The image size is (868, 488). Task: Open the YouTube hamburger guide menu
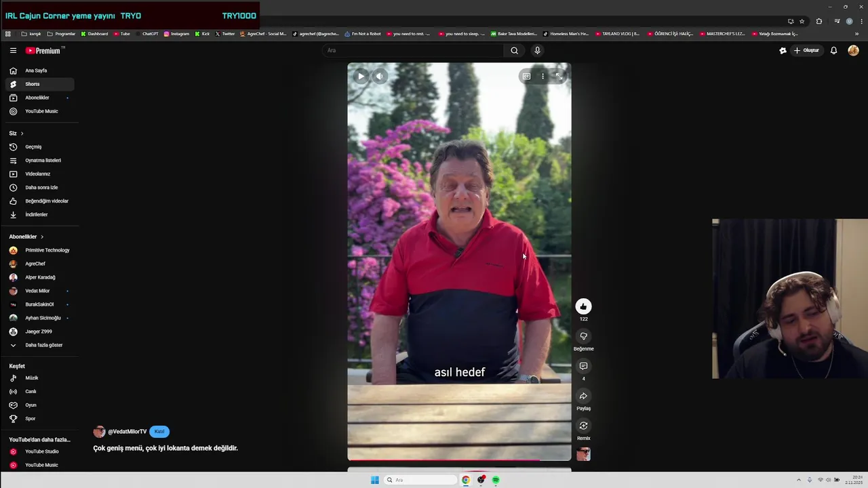tap(13, 51)
